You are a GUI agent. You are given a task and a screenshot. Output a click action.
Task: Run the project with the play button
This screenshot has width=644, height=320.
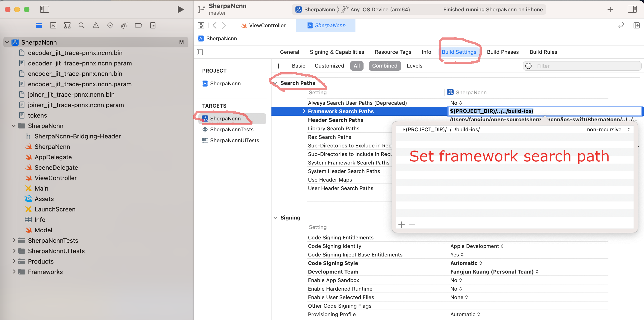click(x=181, y=9)
